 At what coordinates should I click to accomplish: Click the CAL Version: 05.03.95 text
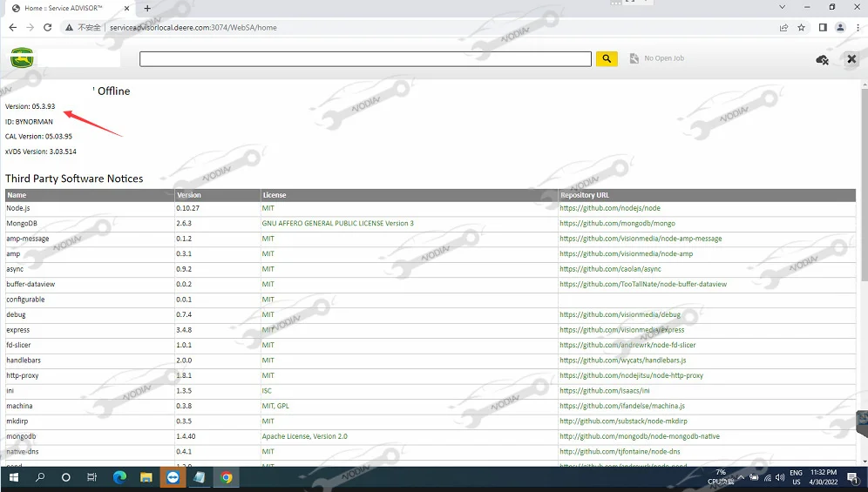pos(38,136)
